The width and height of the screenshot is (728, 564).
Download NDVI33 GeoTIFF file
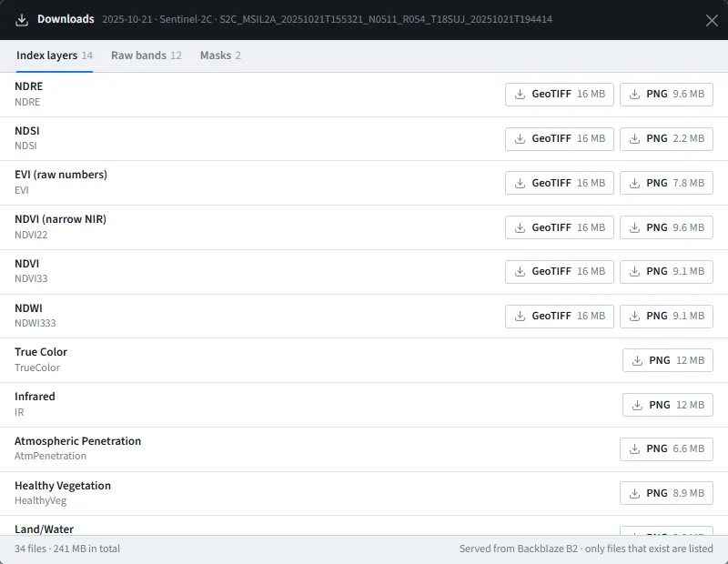pyautogui.click(x=559, y=272)
